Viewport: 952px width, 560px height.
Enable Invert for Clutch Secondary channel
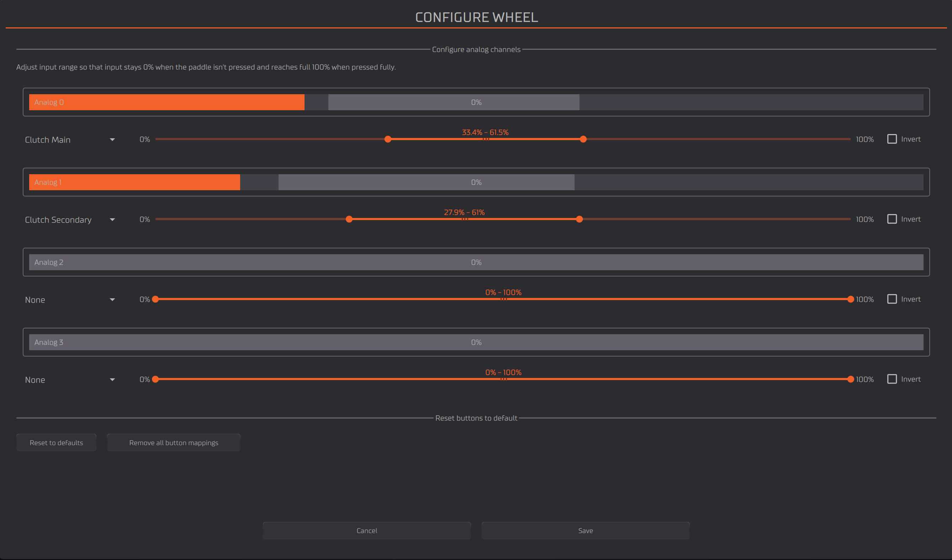892,219
